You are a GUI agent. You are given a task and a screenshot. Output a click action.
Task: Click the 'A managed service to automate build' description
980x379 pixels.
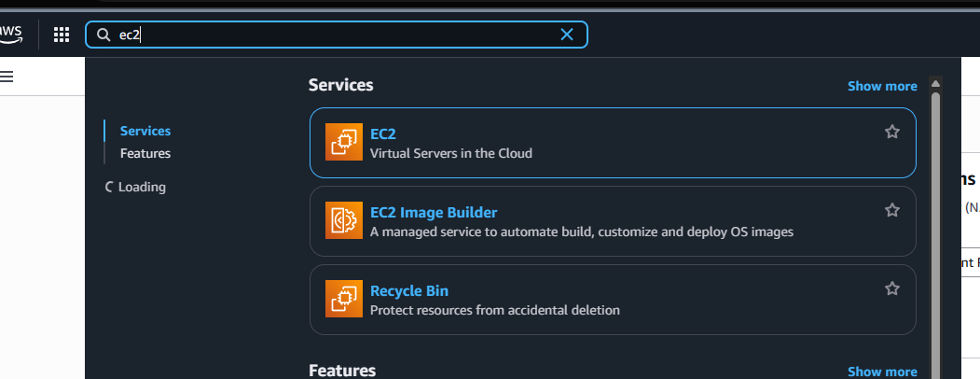coord(581,232)
